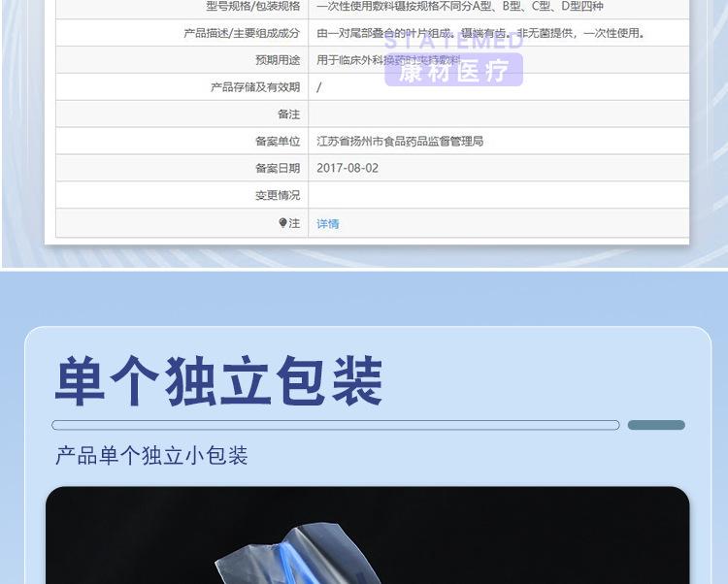Click the 型号规格/包装规格 label
Screen dimensions: 728x584
[253, 6]
